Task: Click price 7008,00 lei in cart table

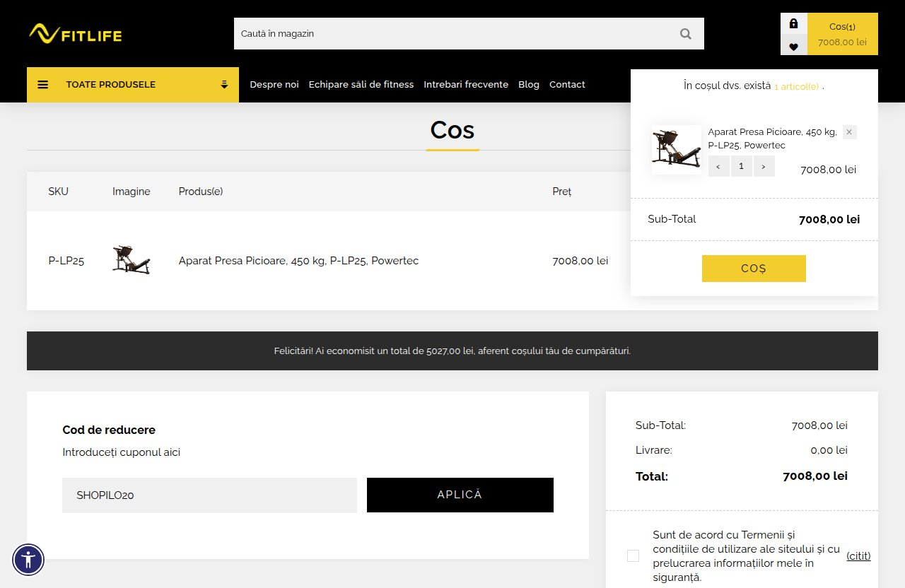Action: [580, 261]
